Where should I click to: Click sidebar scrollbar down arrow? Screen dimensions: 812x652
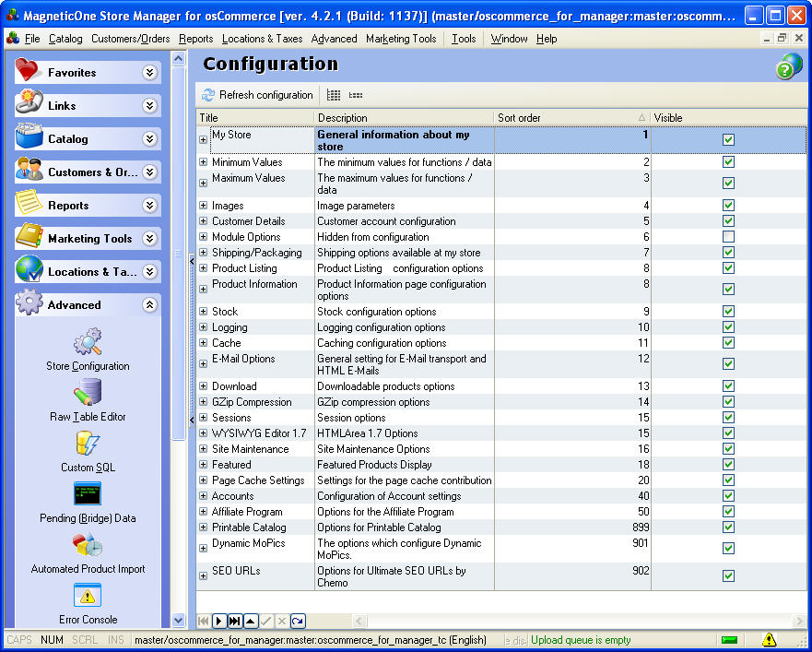point(179,620)
